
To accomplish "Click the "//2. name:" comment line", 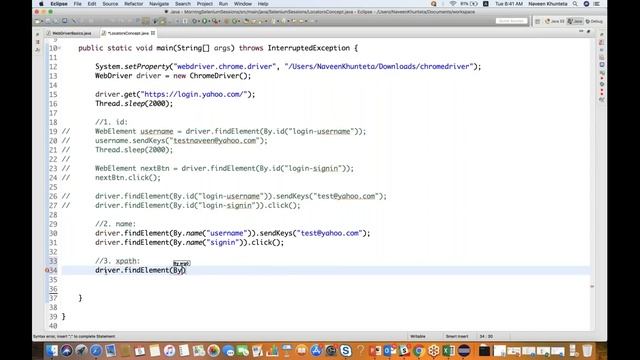I will click(x=116, y=224).
